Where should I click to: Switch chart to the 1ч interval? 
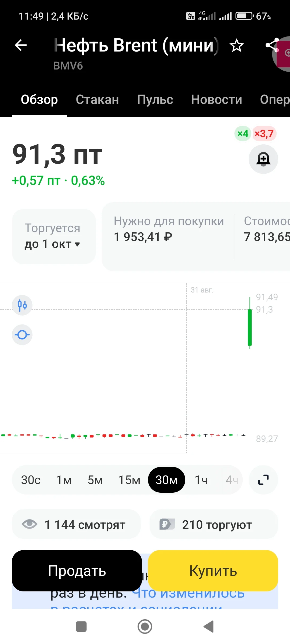[201, 480]
